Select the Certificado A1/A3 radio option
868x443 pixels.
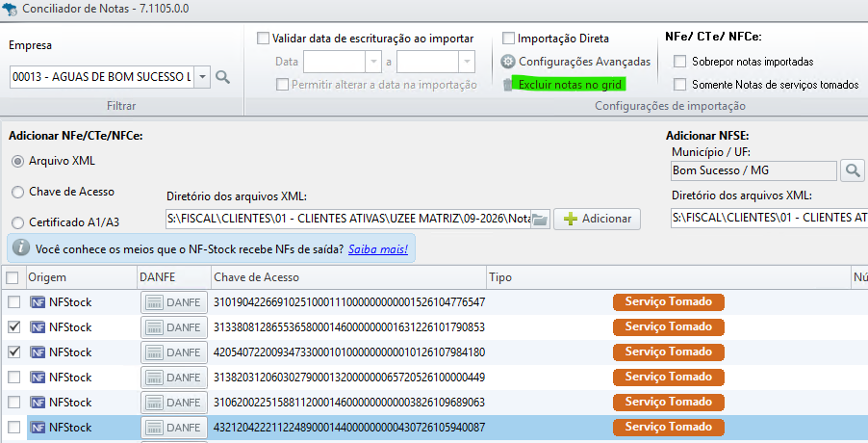pos(18,222)
